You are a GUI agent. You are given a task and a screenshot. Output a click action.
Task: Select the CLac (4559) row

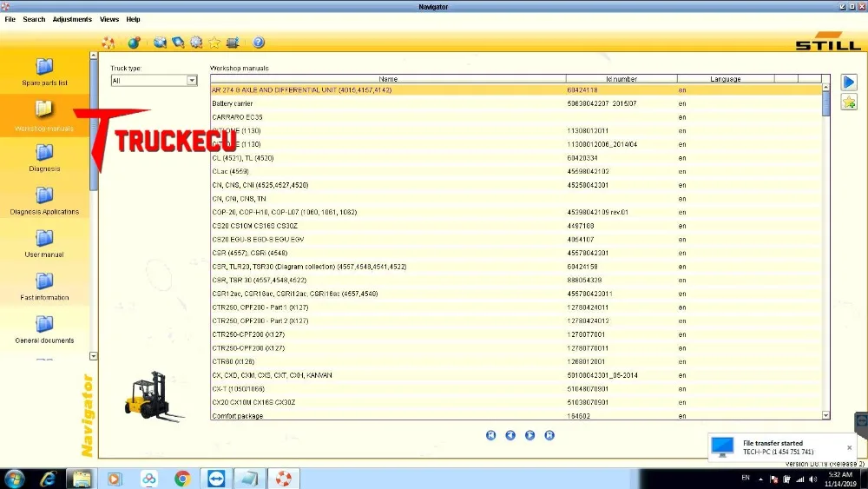tap(516, 172)
